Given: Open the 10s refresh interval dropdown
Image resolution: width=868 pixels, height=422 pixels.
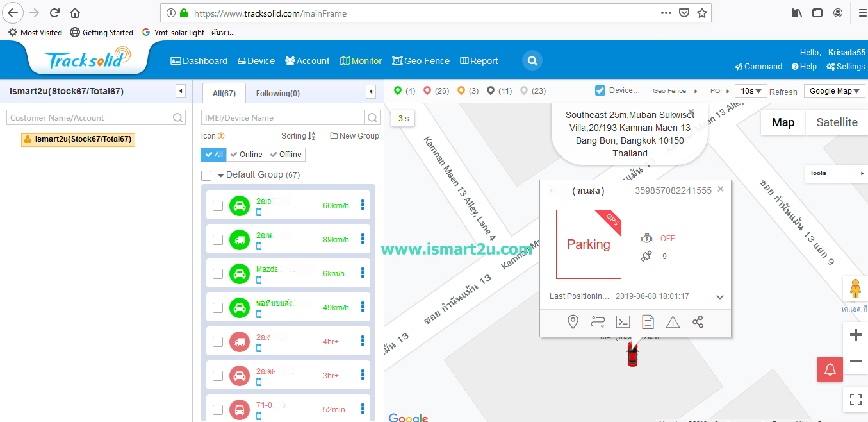Looking at the screenshot, I should pyautogui.click(x=750, y=91).
